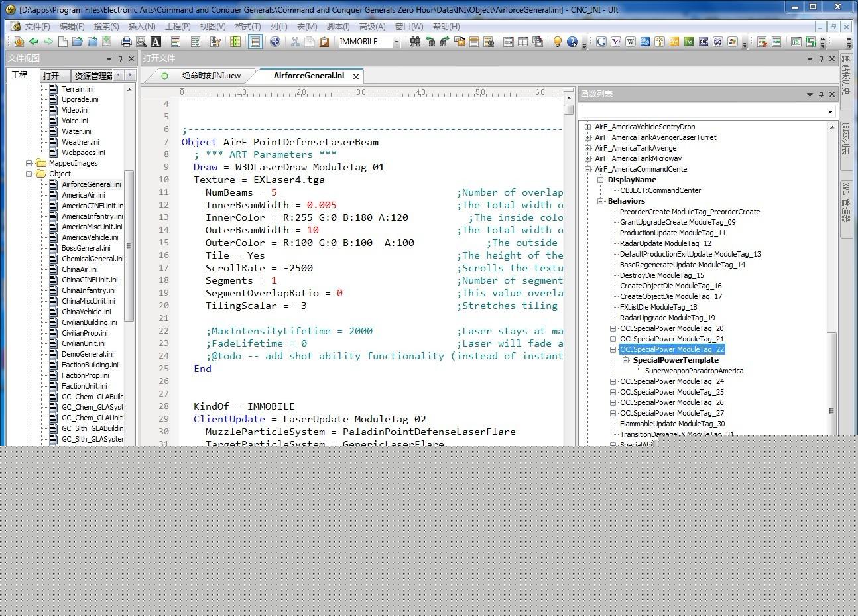Click the PHP toolbar icon
The height and width of the screenshot is (616, 858).
click(704, 42)
